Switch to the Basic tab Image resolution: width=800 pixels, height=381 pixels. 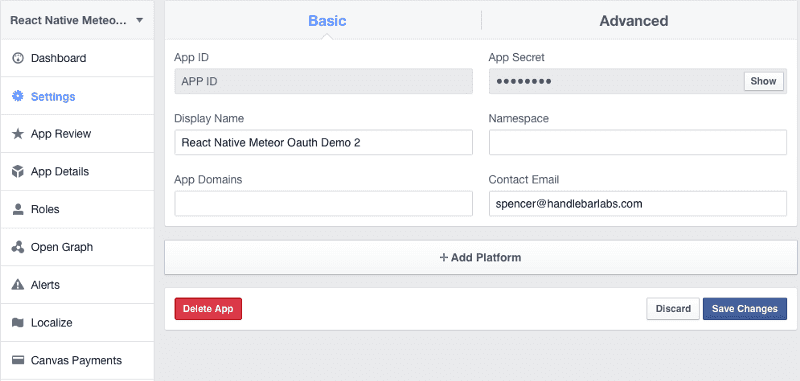pyautogui.click(x=327, y=21)
